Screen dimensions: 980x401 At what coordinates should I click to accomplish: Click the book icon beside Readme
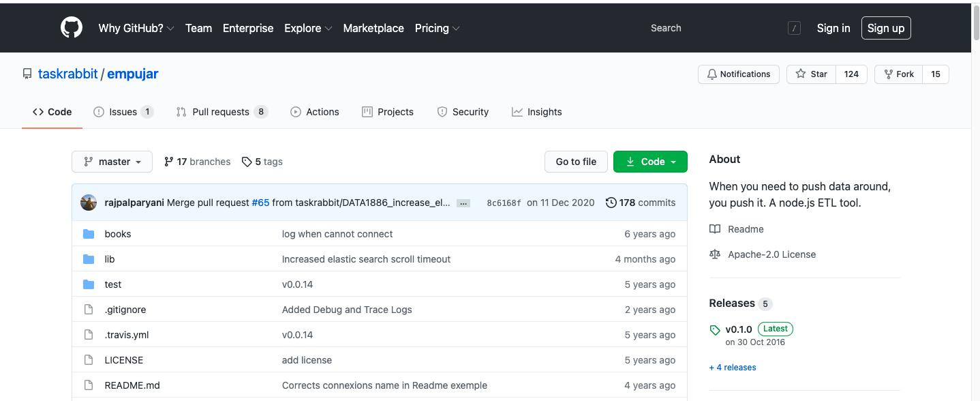(x=715, y=229)
